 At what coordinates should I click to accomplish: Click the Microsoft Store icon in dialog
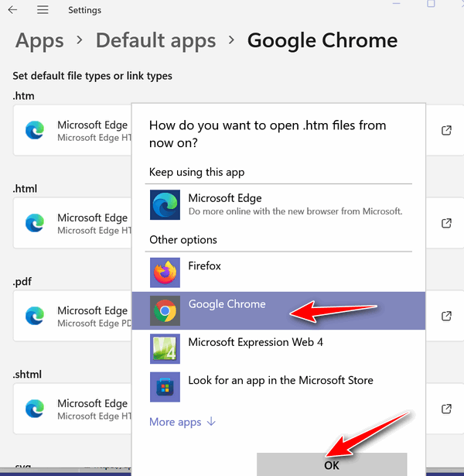click(x=165, y=387)
